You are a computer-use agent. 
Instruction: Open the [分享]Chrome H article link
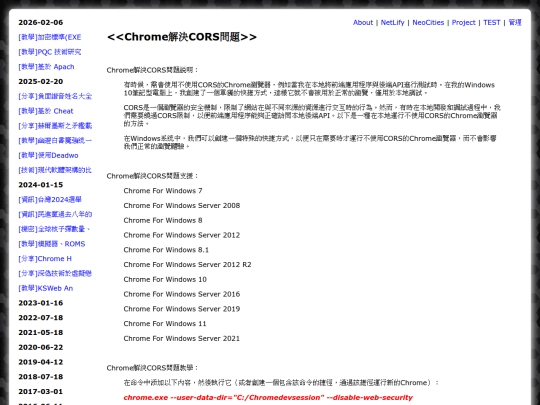coord(45,259)
